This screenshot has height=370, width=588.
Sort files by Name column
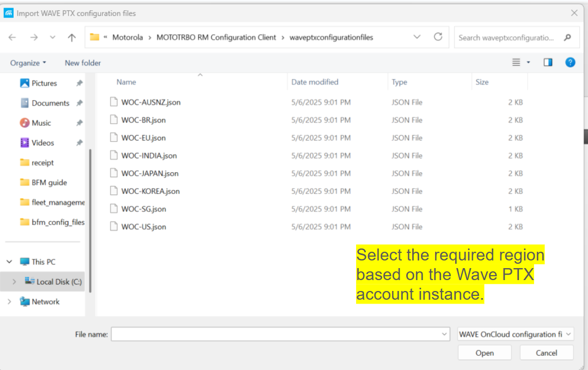pyautogui.click(x=126, y=82)
